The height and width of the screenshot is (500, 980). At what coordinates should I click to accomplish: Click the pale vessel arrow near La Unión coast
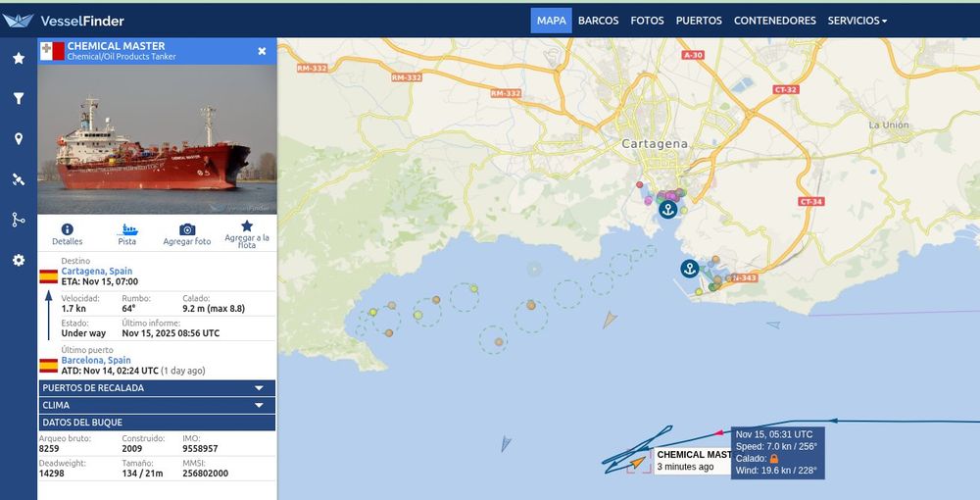click(774, 325)
